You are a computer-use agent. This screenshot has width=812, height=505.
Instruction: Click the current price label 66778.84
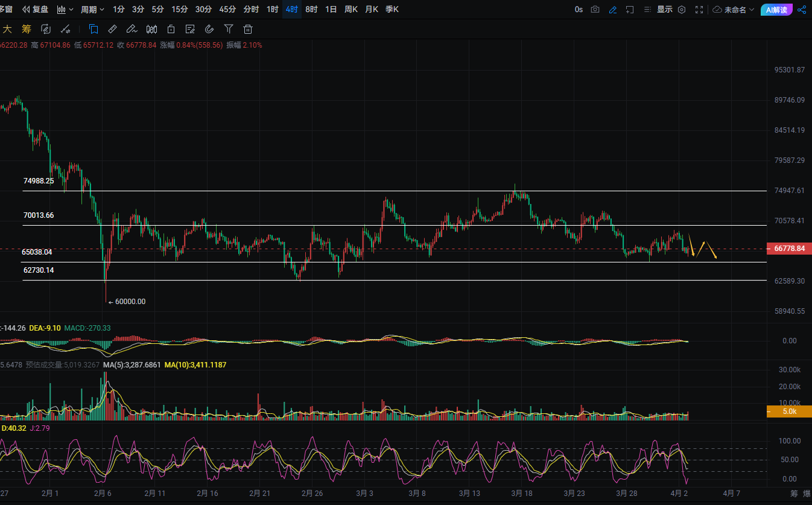788,249
